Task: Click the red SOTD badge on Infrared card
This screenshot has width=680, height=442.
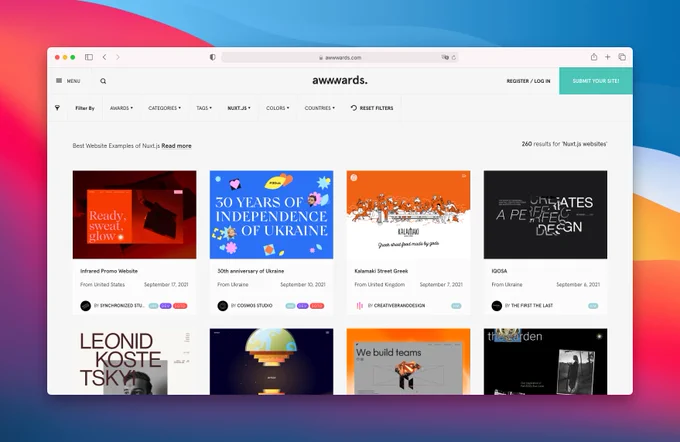Action: [180, 306]
